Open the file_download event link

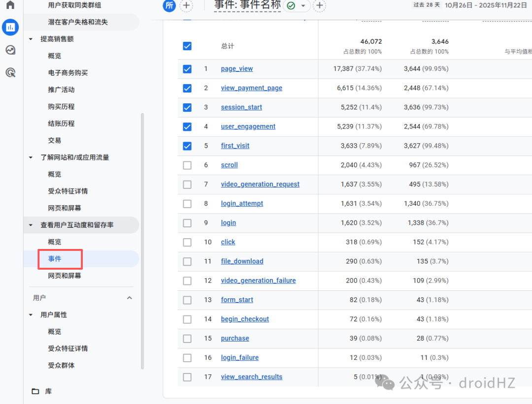click(242, 261)
